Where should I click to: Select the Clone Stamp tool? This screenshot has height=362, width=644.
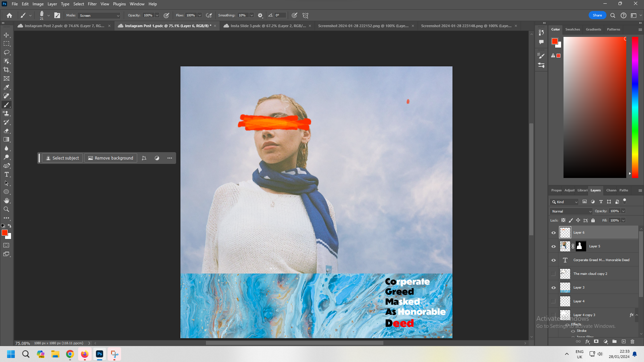tap(6, 113)
